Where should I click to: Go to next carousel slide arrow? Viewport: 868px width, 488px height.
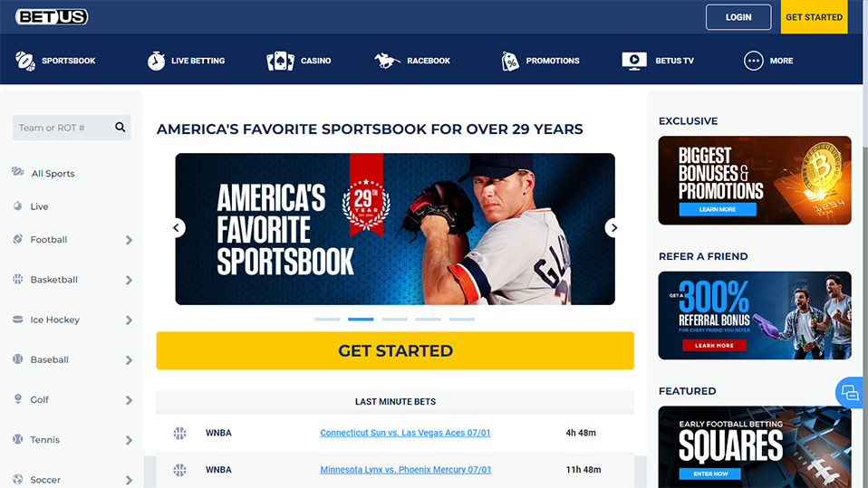[x=613, y=227]
